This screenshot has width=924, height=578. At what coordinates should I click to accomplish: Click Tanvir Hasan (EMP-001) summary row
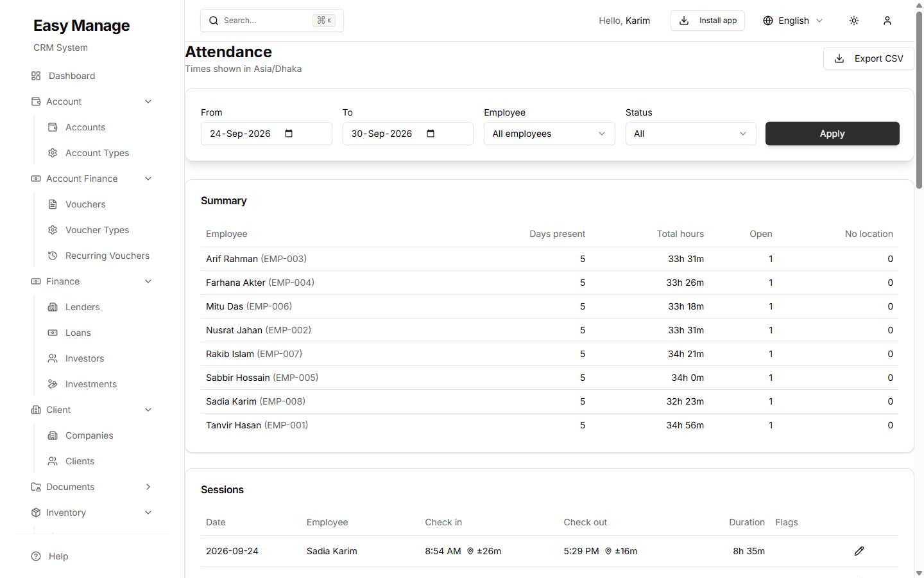click(x=549, y=425)
